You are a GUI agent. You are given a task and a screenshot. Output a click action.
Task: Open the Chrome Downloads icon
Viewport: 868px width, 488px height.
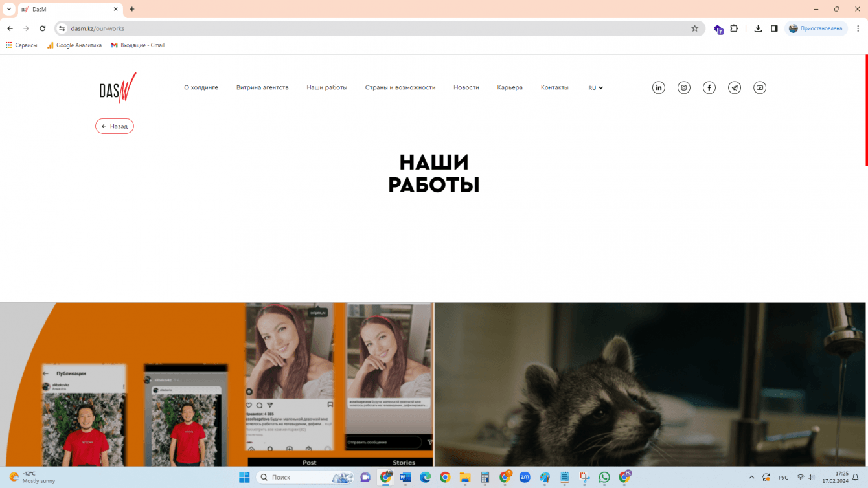click(758, 28)
